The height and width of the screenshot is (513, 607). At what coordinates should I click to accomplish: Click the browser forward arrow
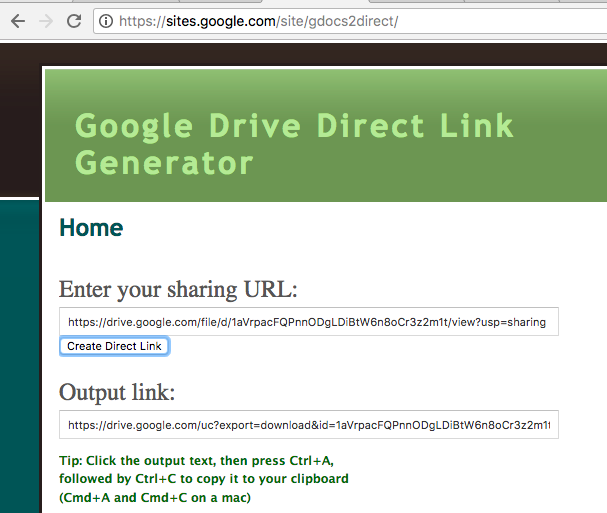pos(46,20)
